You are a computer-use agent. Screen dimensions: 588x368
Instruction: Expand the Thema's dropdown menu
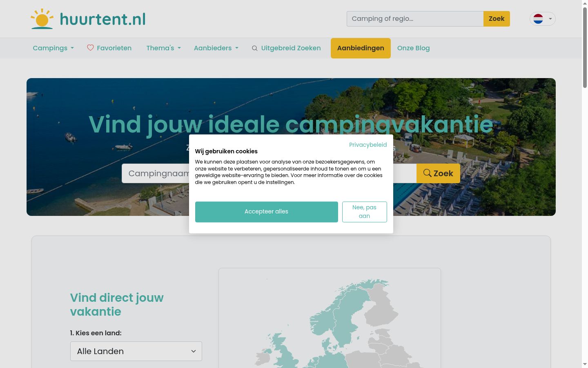(x=163, y=48)
